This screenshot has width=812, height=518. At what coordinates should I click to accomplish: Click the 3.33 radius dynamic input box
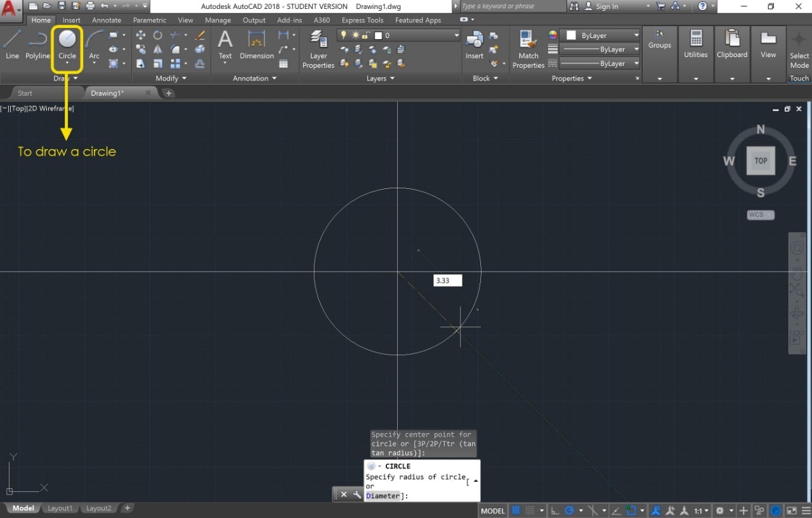point(448,280)
